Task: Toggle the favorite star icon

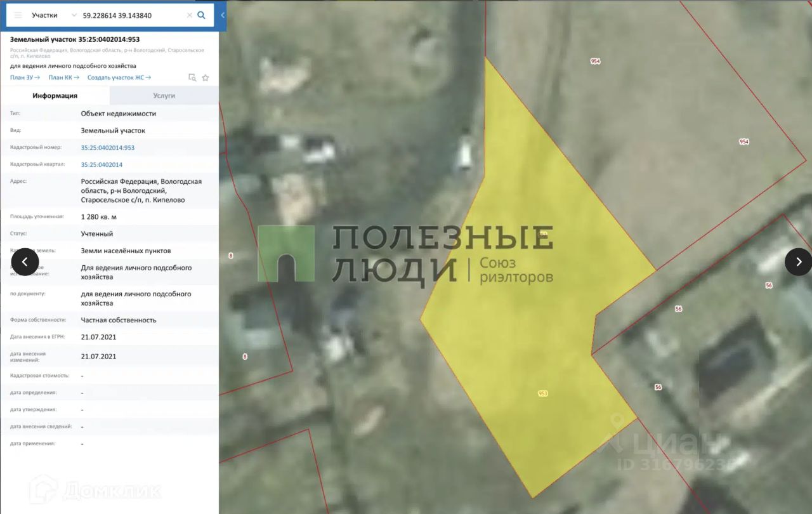Action: tap(206, 78)
